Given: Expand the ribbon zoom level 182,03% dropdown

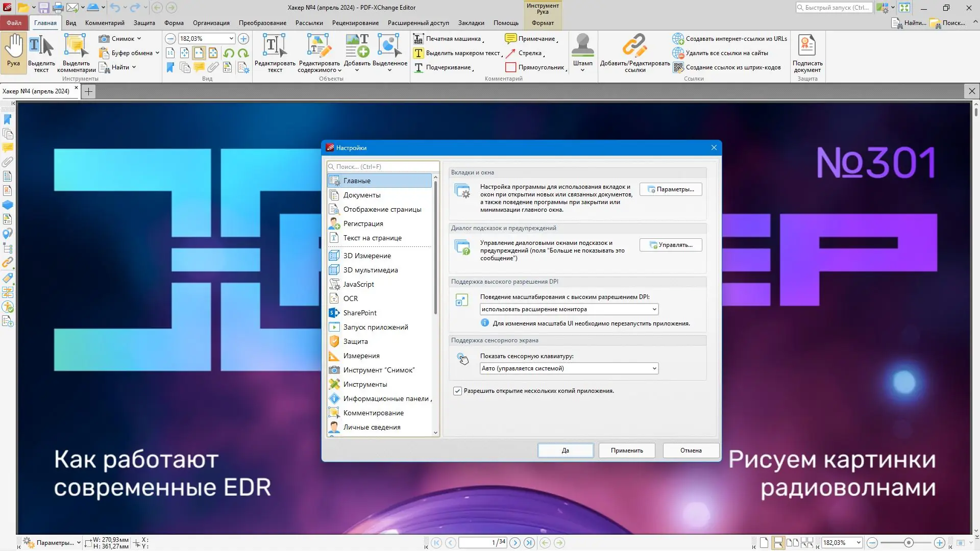Looking at the screenshot, I should pos(231,39).
